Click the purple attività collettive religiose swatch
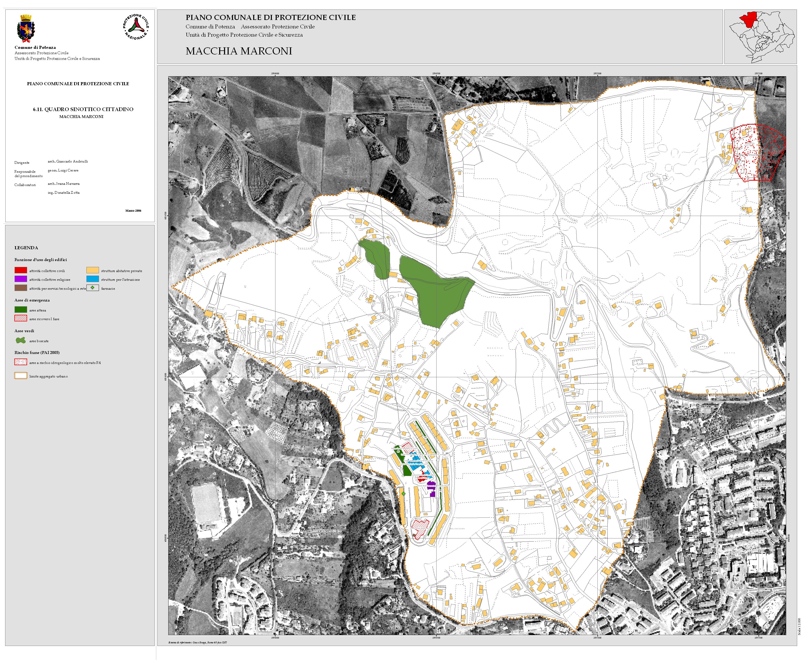The image size is (812, 660). pyautogui.click(x=20, y=279)
